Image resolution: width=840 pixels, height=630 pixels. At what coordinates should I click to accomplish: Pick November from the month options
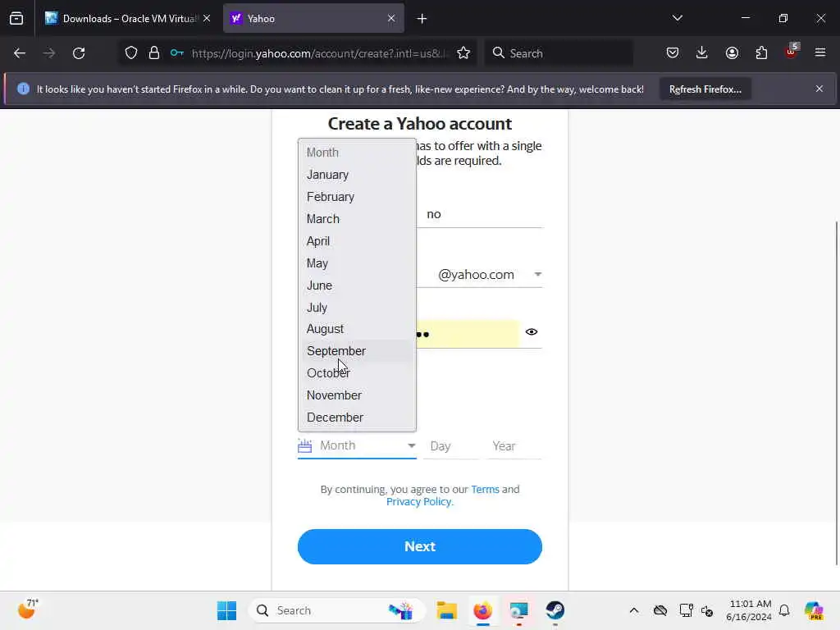point(357,395)
